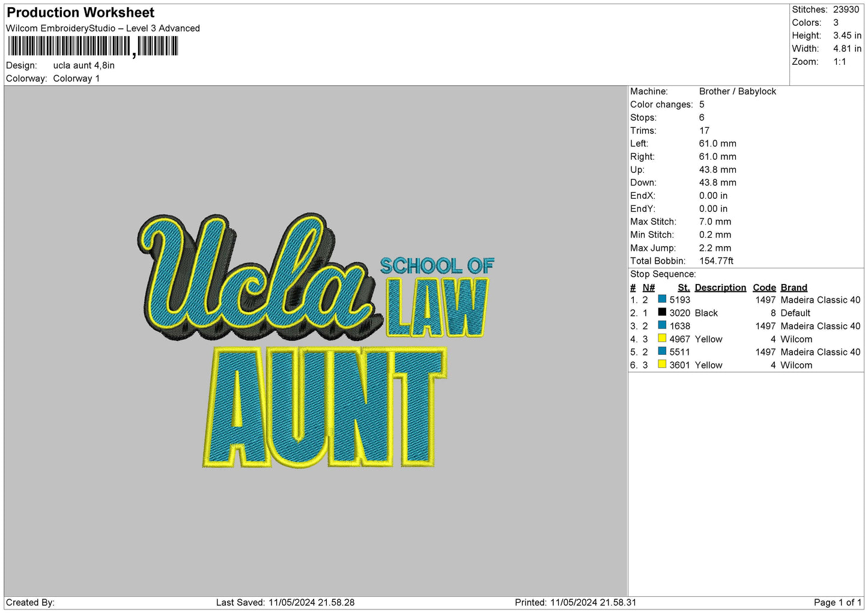Click Stitches value 23930

(x=846, y=10)
